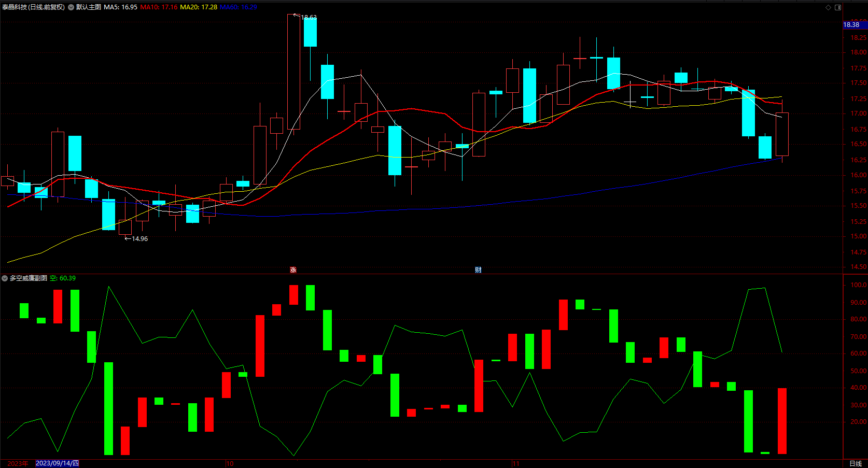
Task: Click the 14.96 low price annotation
Action: tap(136, 239)
